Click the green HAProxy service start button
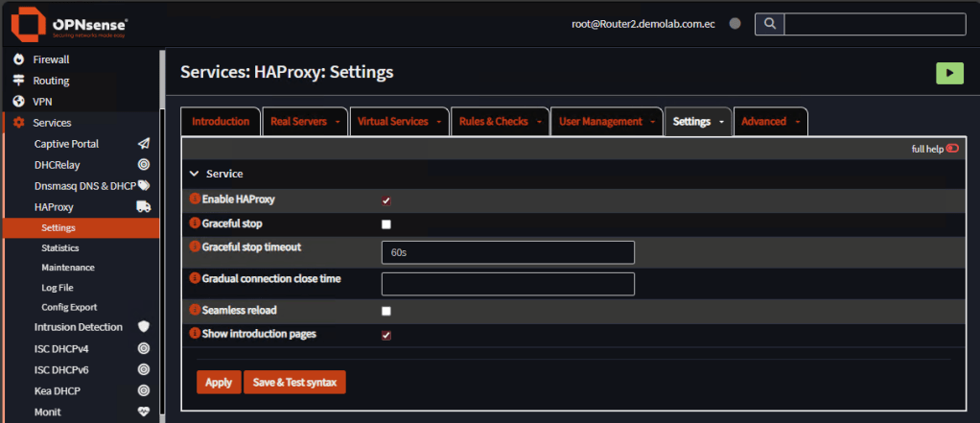This screenshot has width=980, height=423. click(x=949, y=73)
